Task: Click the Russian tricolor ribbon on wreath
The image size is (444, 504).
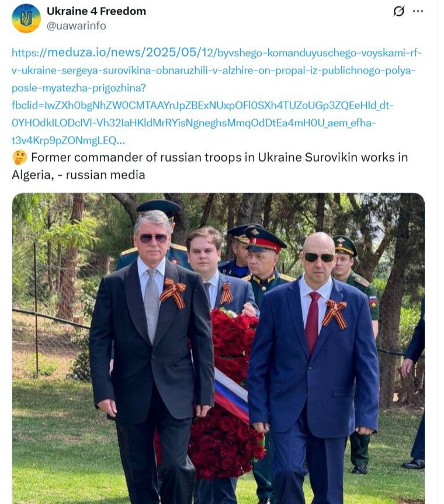Action: pos(231,394)
